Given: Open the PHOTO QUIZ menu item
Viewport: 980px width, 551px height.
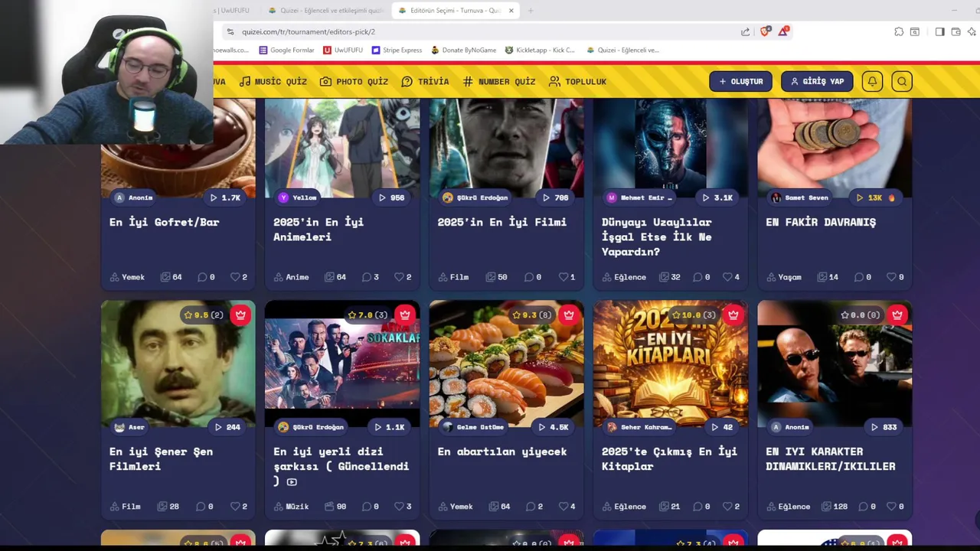Looking at the screenshot, I should 354,81.
